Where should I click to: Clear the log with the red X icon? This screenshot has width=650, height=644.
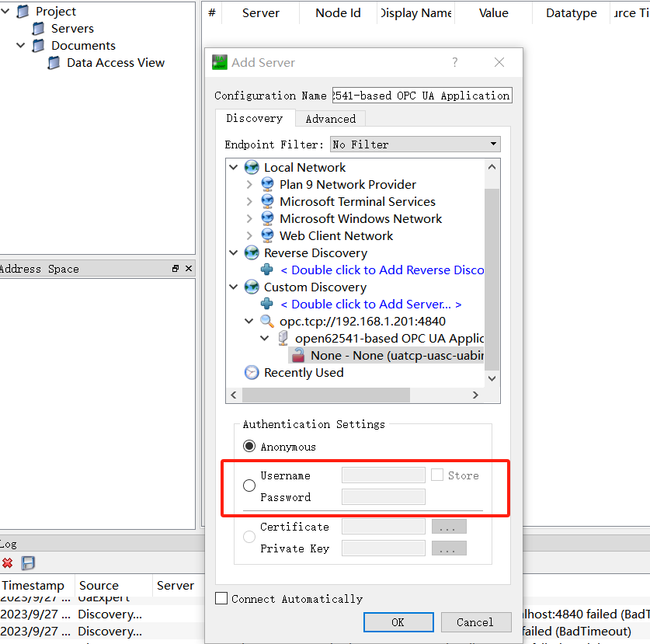8,562
